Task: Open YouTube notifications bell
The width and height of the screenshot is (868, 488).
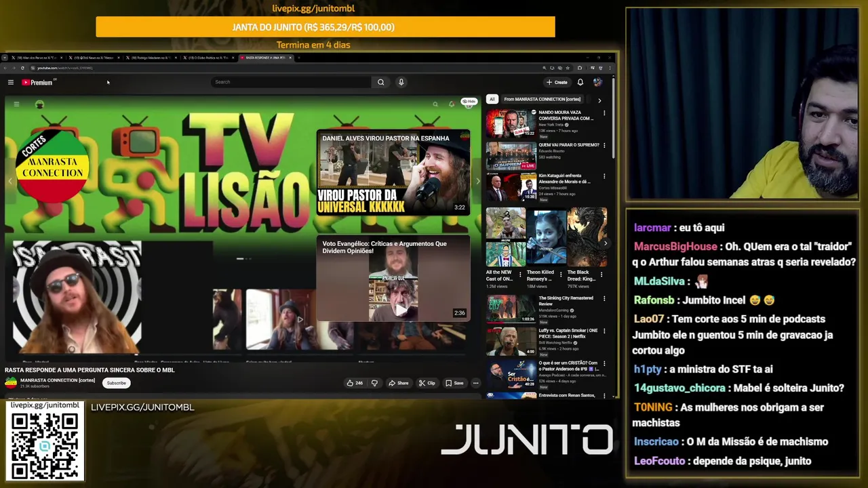Action: pos(580,82)
